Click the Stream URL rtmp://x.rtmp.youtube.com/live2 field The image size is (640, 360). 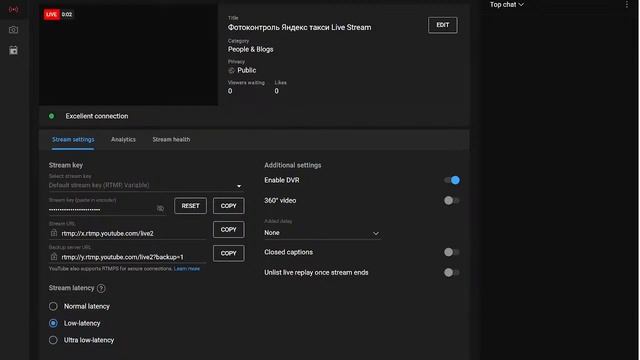click(x=128, y=233)
